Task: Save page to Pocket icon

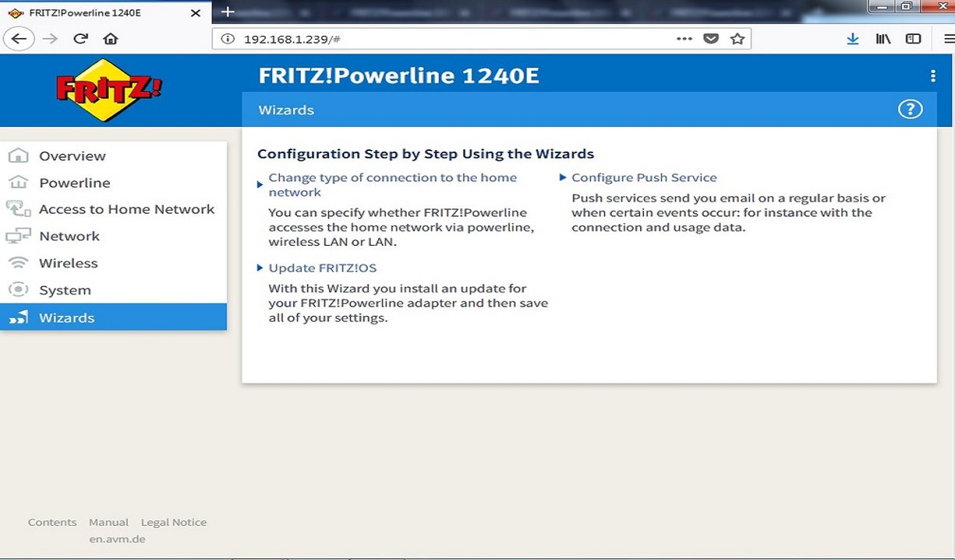Action: tap(711, 39)
